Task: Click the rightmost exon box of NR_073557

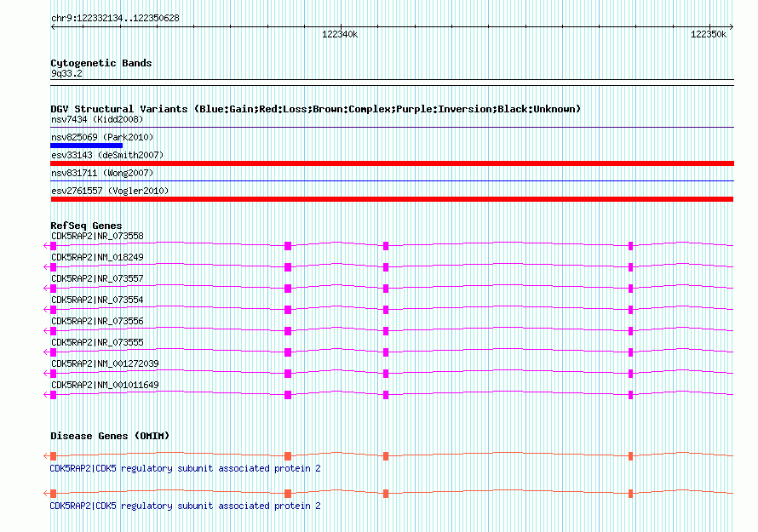Action: point(630,289)
